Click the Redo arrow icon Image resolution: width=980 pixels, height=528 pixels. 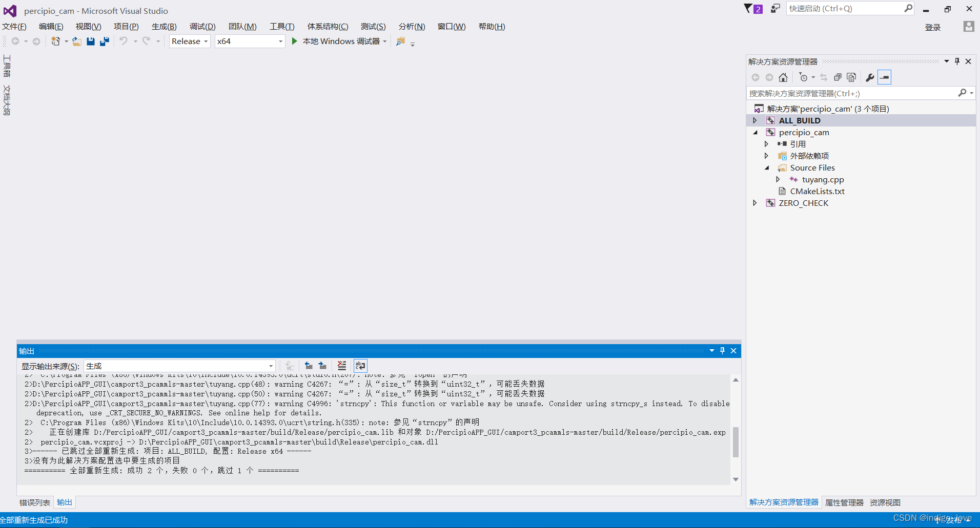[x=147, y=41]
